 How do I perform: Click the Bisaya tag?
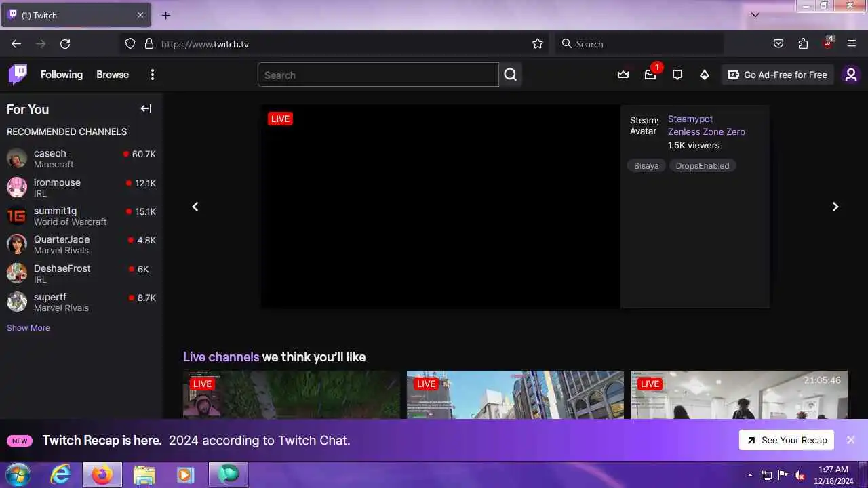point(646,165)
